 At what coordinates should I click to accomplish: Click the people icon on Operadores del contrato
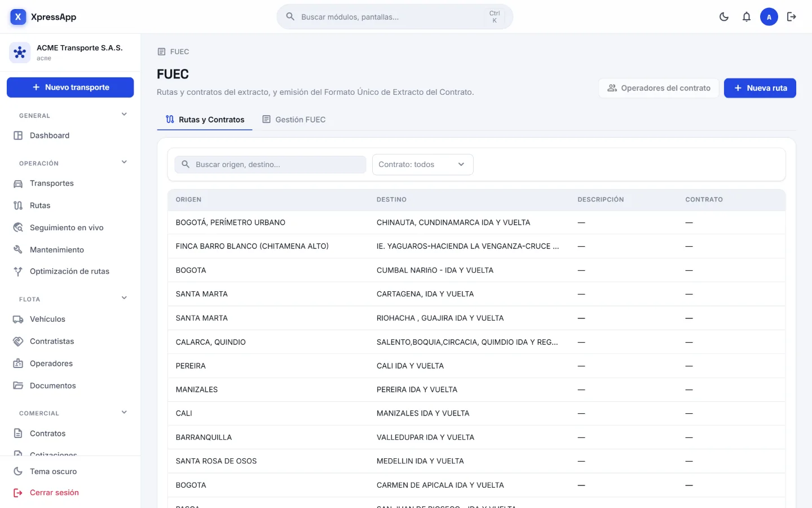click(612, 88)
